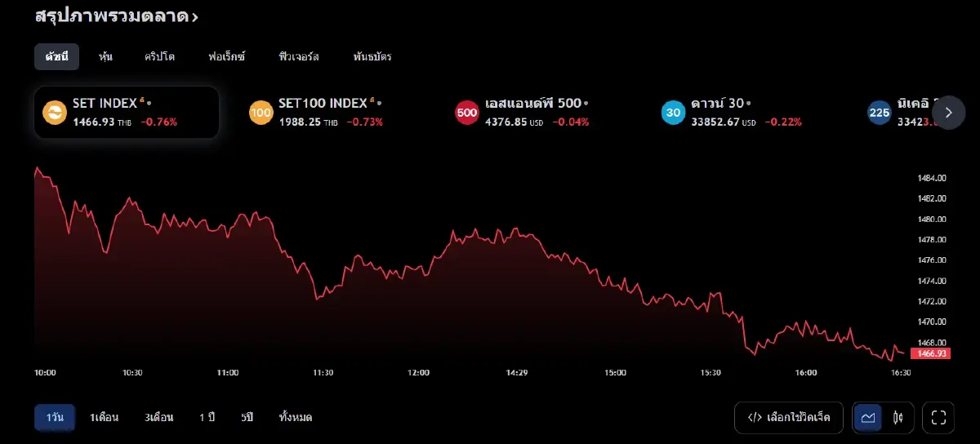Select the ดาวน์ 30 card

pos(744,113)
